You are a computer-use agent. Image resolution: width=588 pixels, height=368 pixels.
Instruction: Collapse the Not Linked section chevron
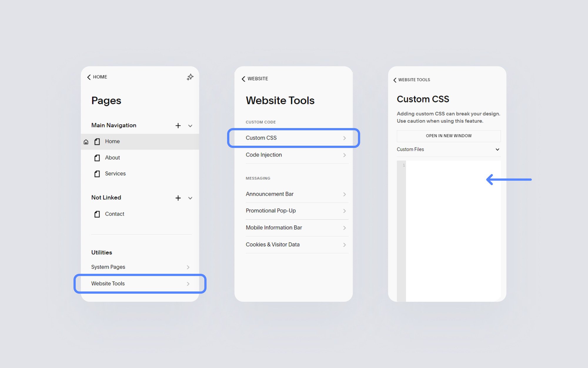coord(190,198)
